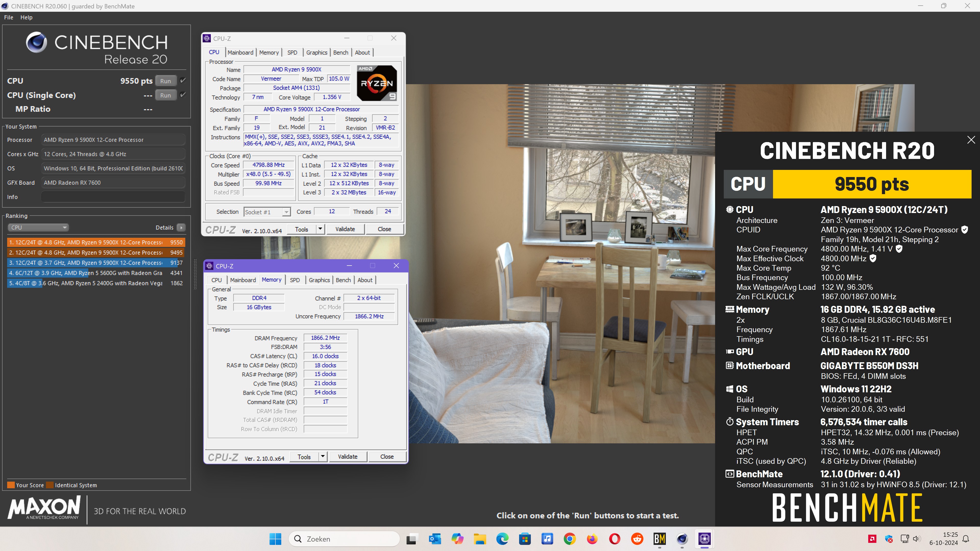Screen dimensions: 980x551
Task: Switch to BenchMate via taskbar icon
Action: pos(659,539)
